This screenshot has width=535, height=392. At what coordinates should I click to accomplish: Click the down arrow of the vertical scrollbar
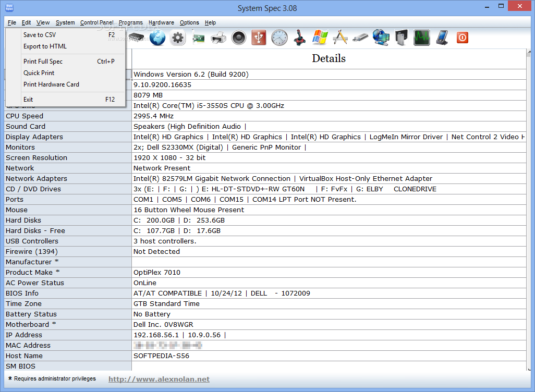pos(529,369)
